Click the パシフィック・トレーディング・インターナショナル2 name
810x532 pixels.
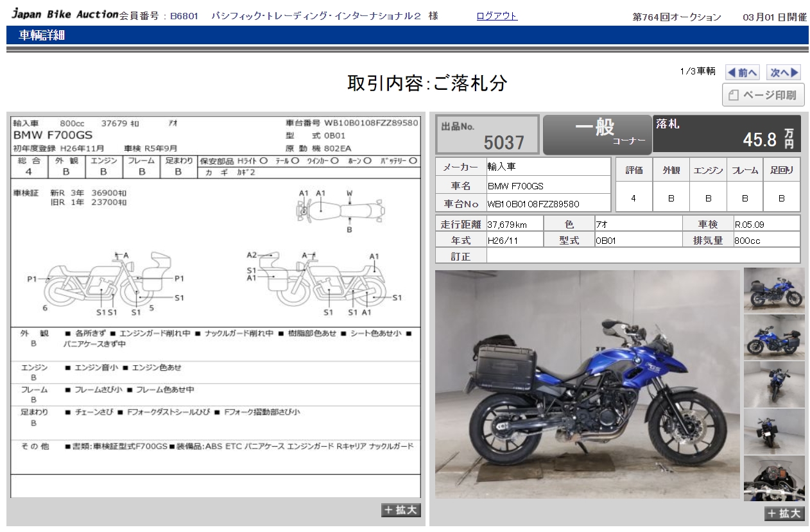(315, 16)
